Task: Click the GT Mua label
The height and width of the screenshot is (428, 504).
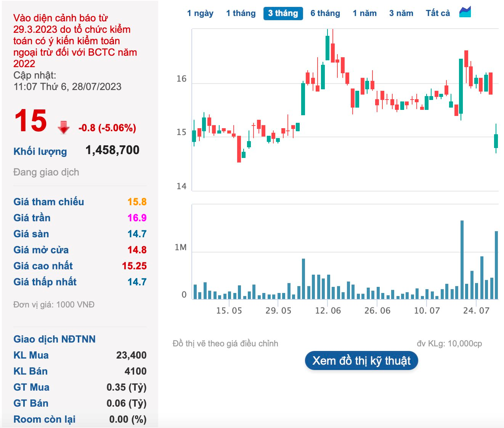Action: coord(32,387)
